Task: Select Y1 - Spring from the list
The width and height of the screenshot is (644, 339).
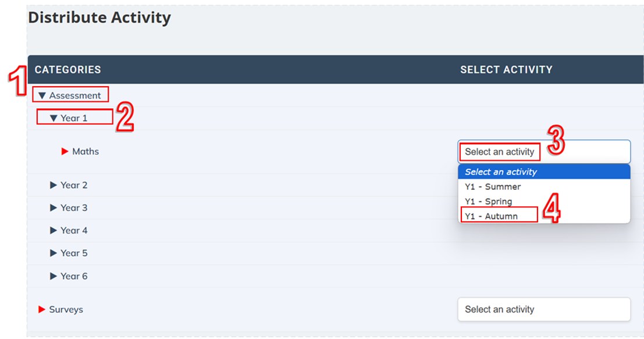Action: coord(489,201)
